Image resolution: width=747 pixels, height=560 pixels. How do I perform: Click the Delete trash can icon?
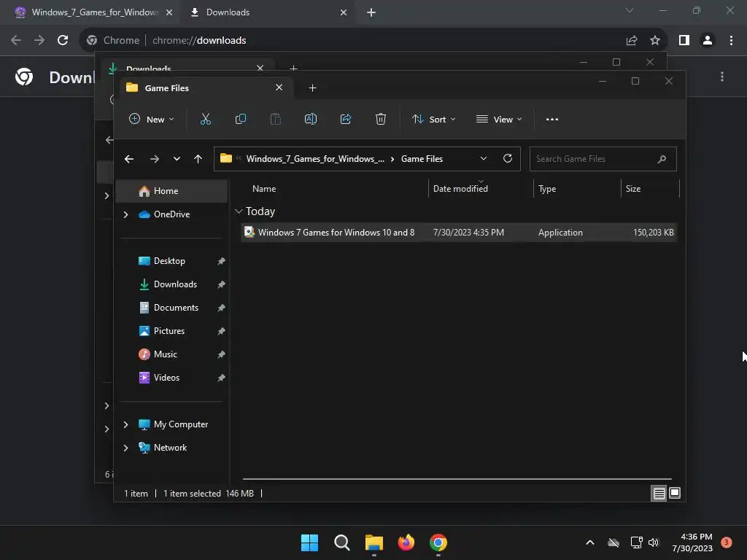380,119
